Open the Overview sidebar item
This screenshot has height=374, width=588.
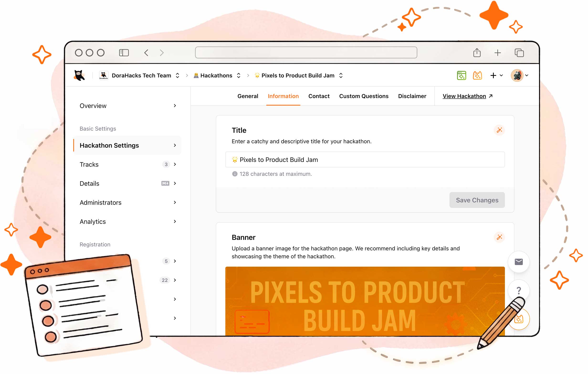tap(127, 106)
